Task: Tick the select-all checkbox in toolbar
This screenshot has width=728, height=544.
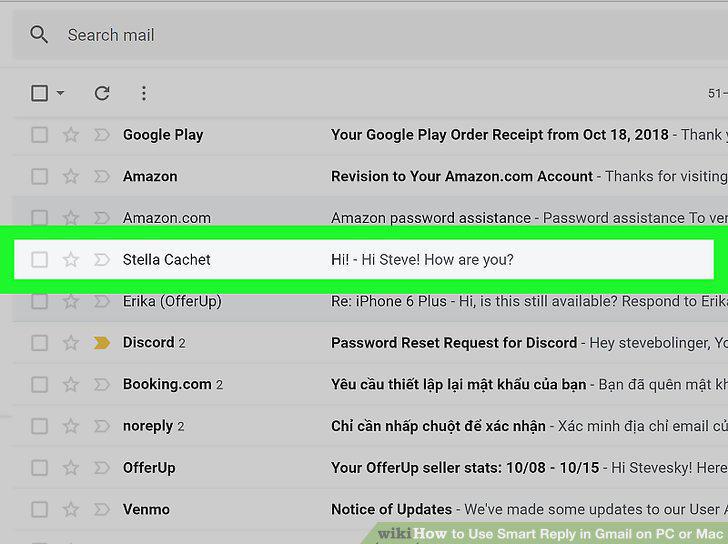Action: click(39, 93)
